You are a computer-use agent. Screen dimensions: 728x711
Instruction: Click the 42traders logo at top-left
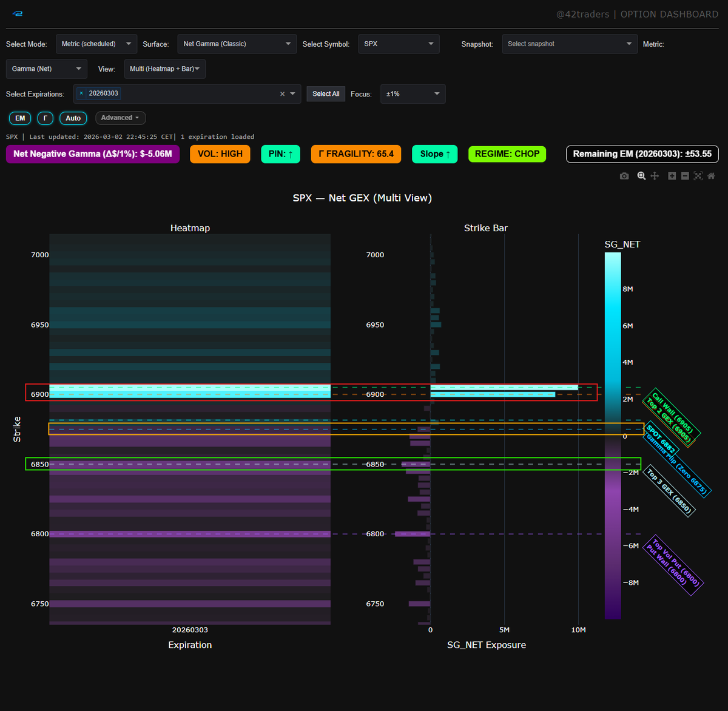[x=18, y=13]
